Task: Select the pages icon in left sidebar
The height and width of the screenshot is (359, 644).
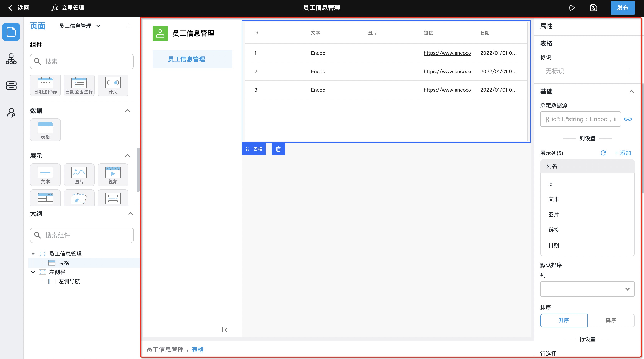Action: [11, 32]
